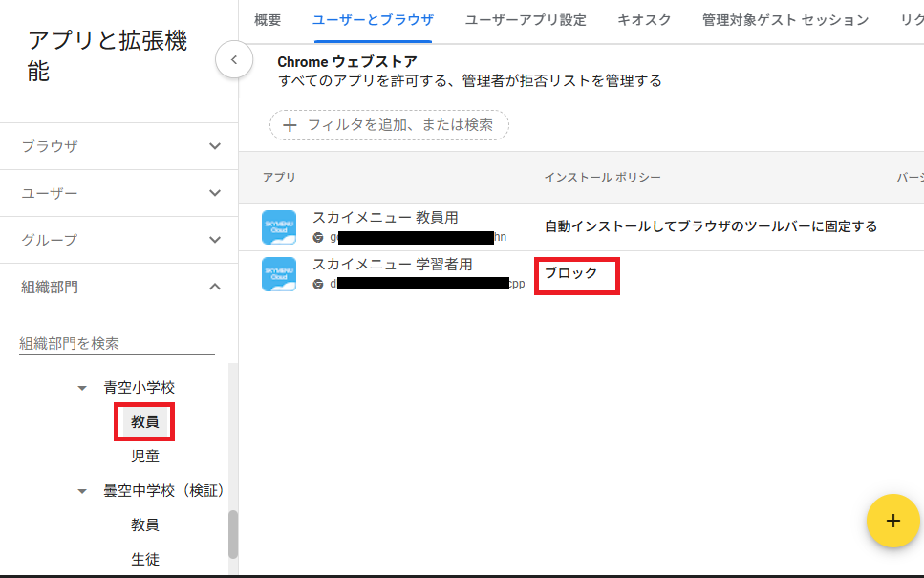Select 生徒 under 曇空中学校
The image size is (924, 578).
145,560
